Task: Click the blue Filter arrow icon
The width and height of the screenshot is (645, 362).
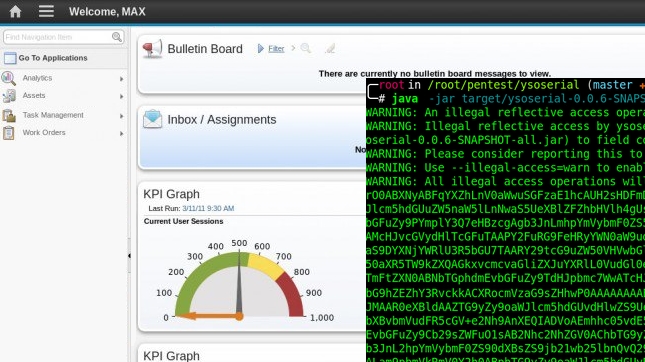Action: coord(261,49)
